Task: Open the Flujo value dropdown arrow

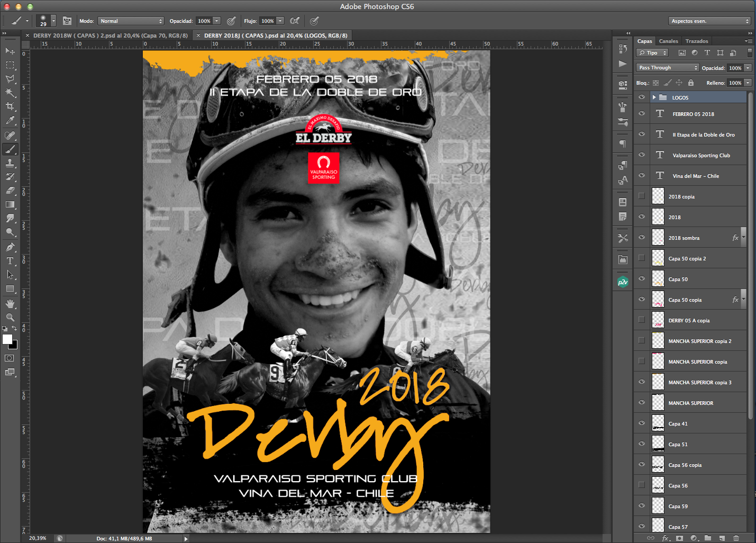Action: coord(280,21)
